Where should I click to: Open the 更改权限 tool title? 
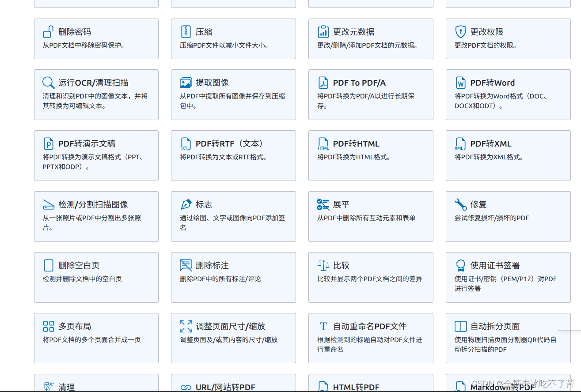(486, 32)
